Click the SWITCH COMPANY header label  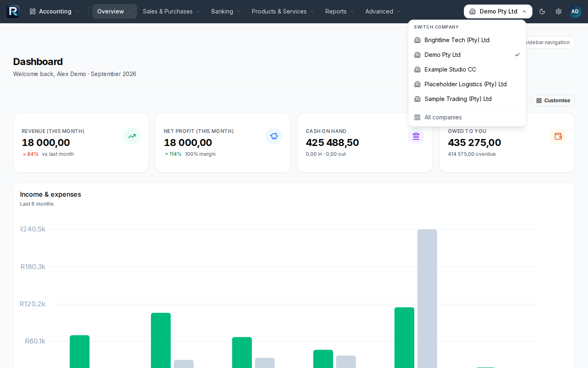point(437,27)
